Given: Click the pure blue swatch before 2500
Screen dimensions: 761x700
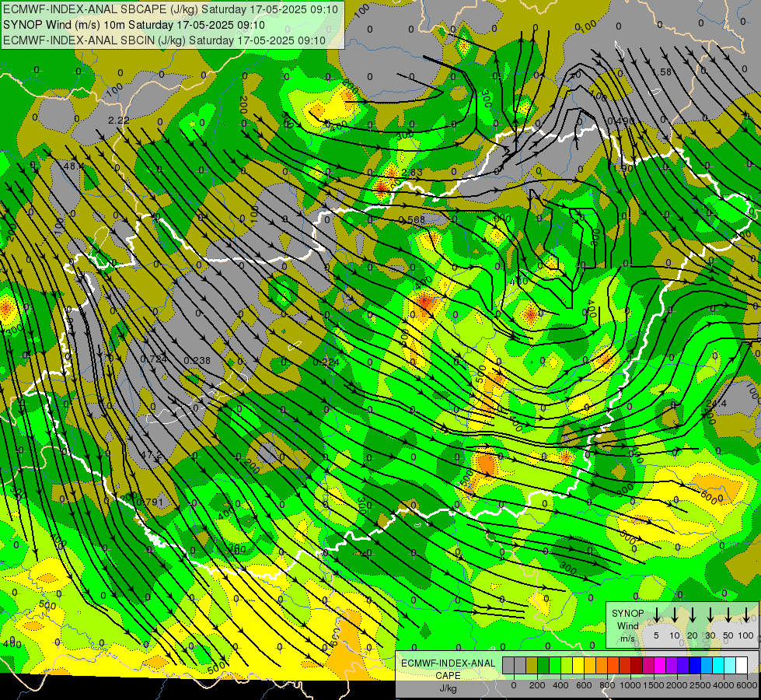Looking at the screenshot, I should [x=695, y=665].
